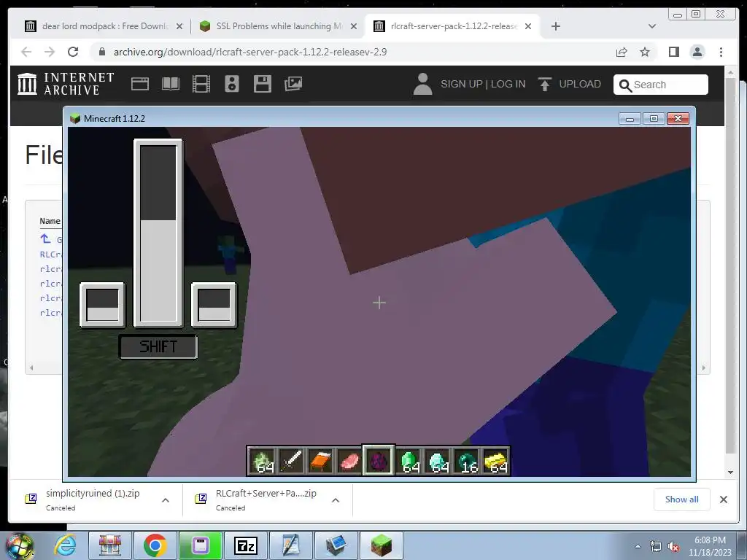
Task: Open the tab search dropdown chevron
Action: pyautogui.click(x=652, y=26)
